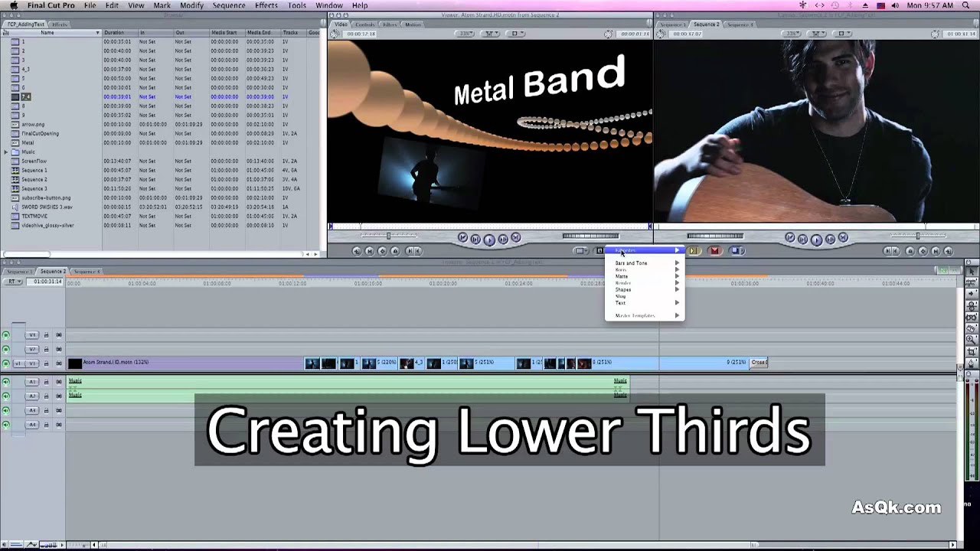Toggle visibility of video track V1
Screen dimensions: 980x551
click(x=6, y=364)
